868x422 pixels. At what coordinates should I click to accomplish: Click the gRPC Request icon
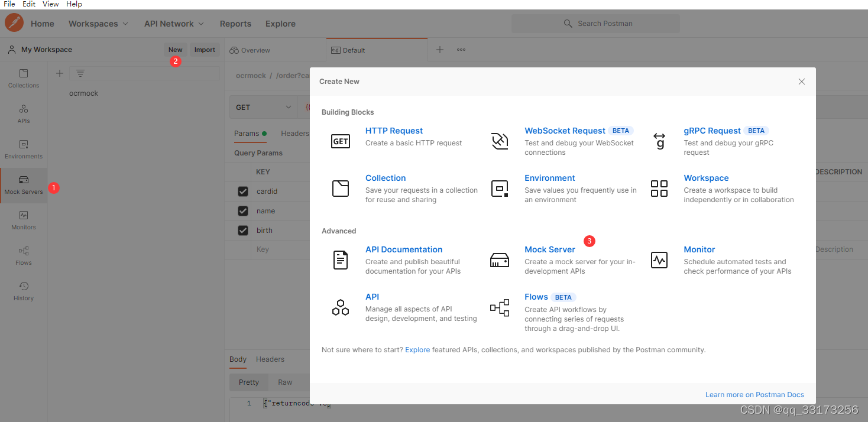(x=659, y=141)
